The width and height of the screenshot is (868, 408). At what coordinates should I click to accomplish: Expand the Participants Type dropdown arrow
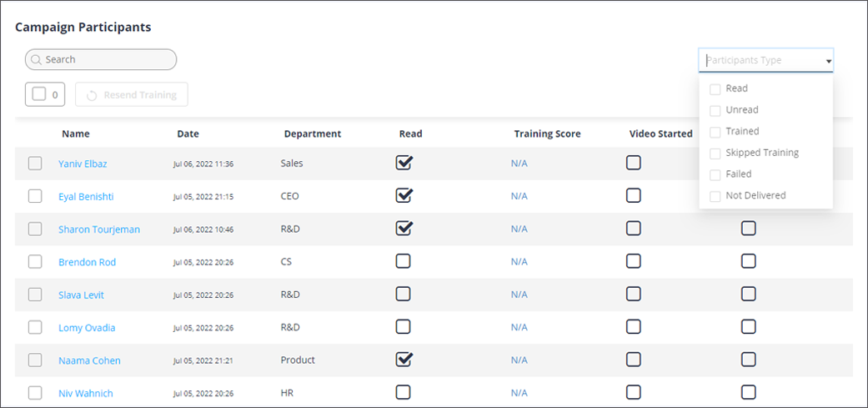pyautogui.click(x=828, y=61)
